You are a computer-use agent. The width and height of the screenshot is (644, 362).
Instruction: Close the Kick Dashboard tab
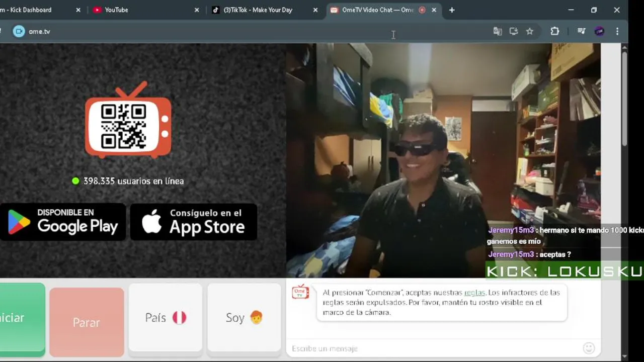pyautogui.click(x=78, y=10)
